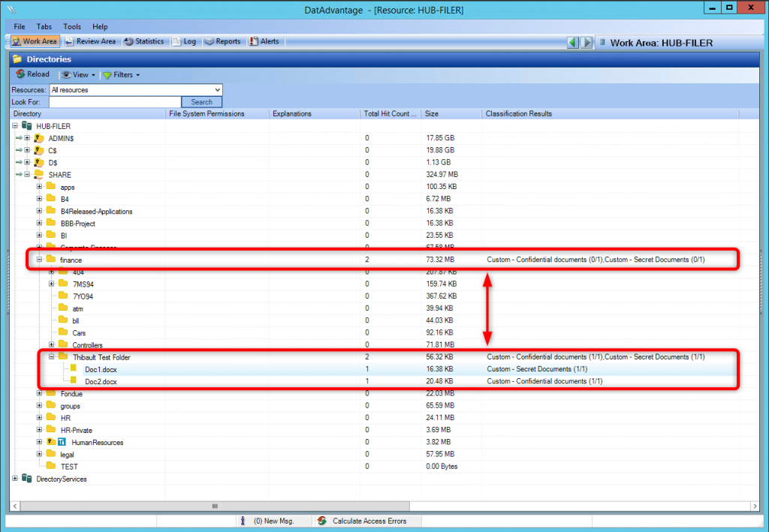
Task: Open the Statistics tab
Action: tap(144, 41)
